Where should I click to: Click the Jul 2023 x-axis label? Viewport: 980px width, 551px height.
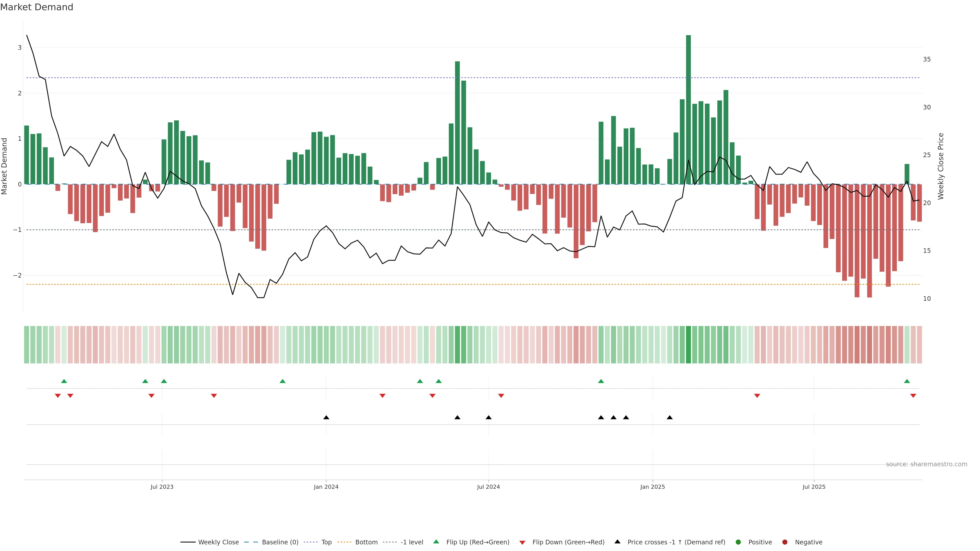point(162,487)
